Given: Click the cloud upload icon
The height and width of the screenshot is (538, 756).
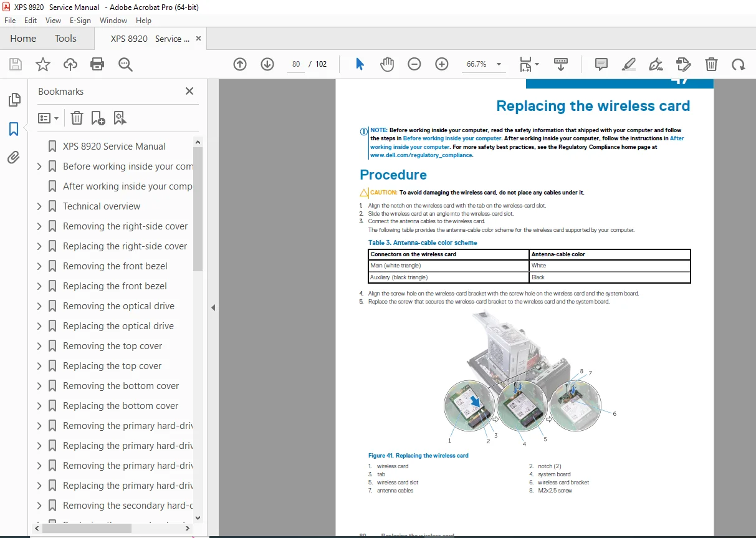Looking at the screenshot, I should [x=70, y=64].
